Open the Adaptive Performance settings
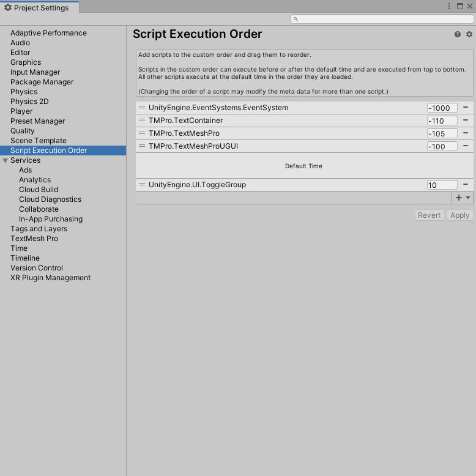This screenshot has height=476, width=476. (48, 33)
